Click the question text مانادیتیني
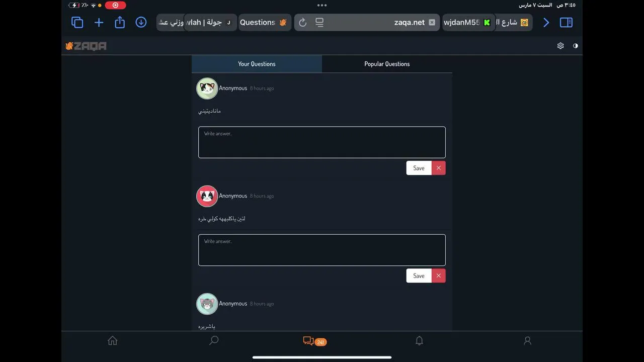Image resolution: width=644 pixels, height=362 pixels. pos(209,111)
